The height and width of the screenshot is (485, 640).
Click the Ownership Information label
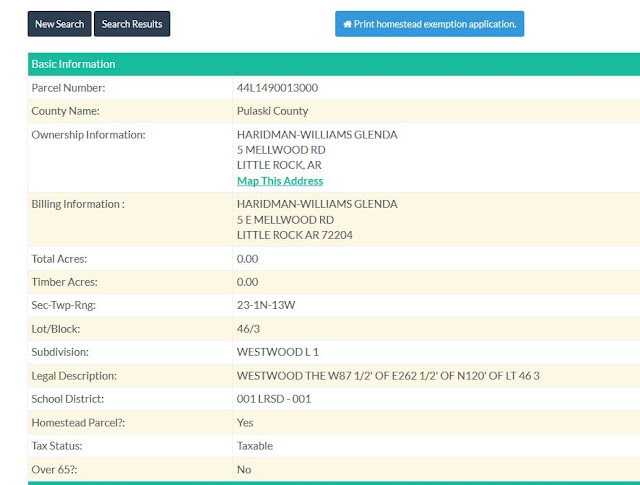point(88,135)
